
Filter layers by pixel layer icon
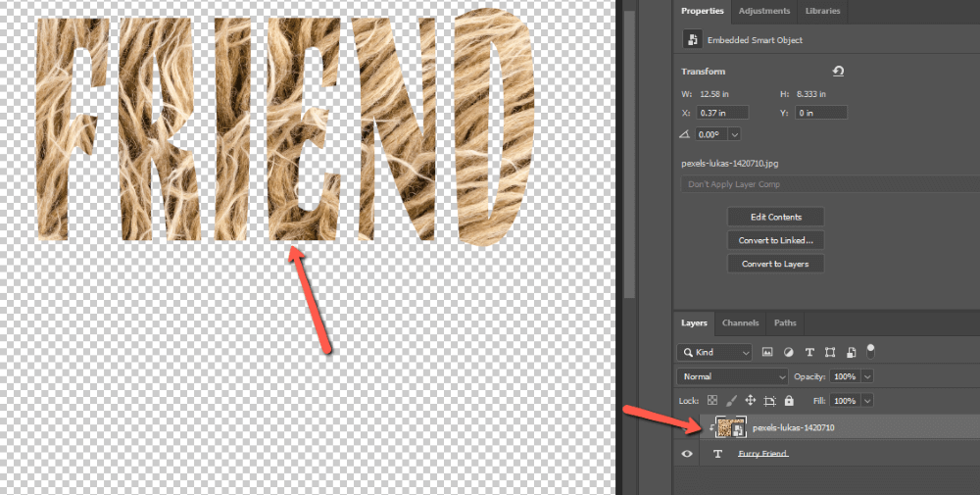[767, 352]
